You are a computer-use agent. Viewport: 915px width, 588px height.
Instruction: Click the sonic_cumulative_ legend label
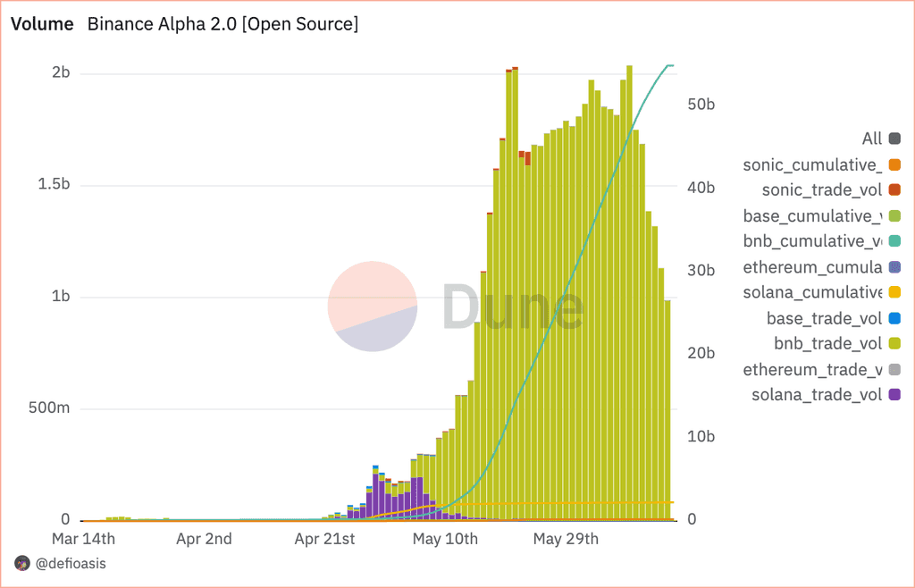click(812, 165)
